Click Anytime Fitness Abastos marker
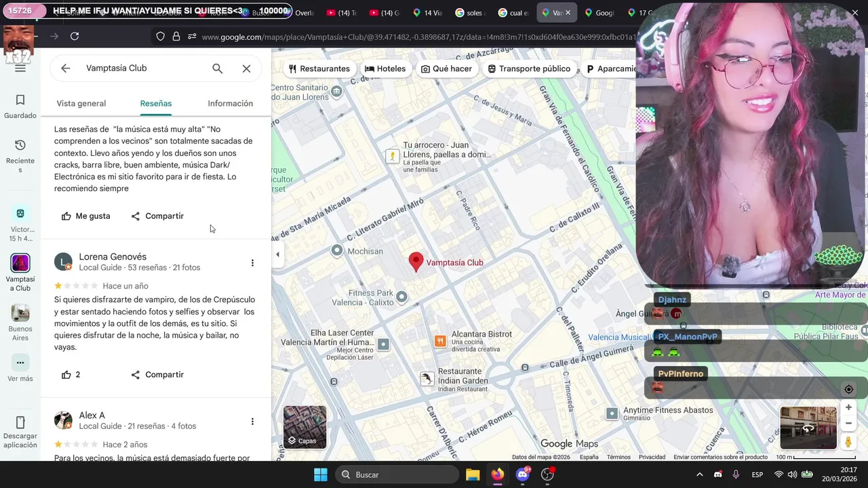Image resolution: width=868 pixels, height=488 pixels. (612, 413)
